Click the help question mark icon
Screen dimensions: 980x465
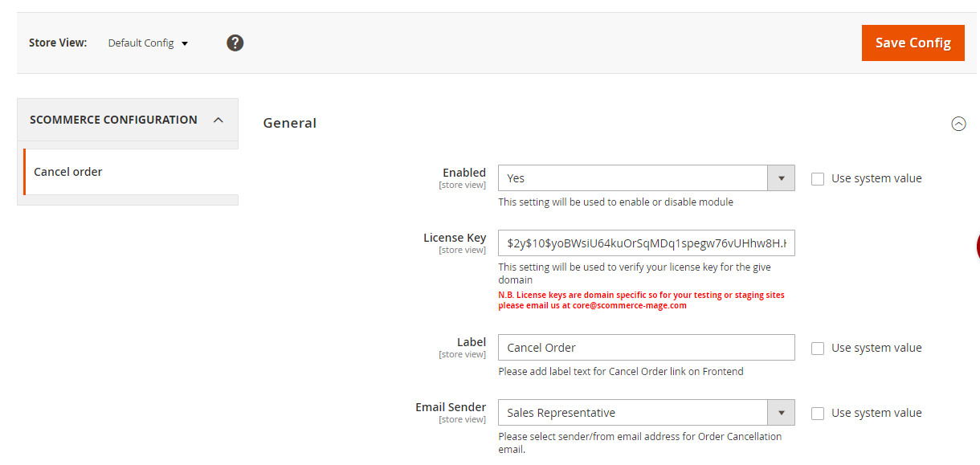(235, 43)
